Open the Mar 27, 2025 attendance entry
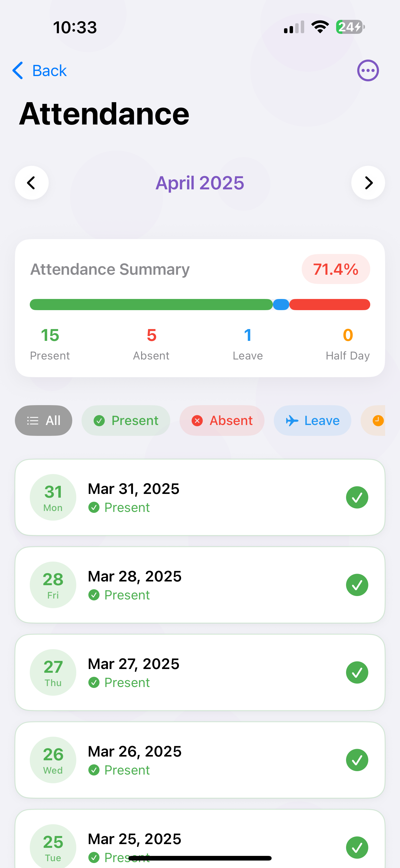This screenshot has width=400, height=868. coord(200,672)
